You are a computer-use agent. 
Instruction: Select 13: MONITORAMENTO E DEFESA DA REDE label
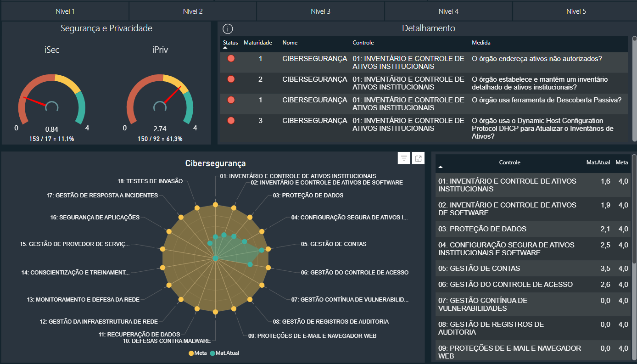pyautogui.click(x=83, y=300)
